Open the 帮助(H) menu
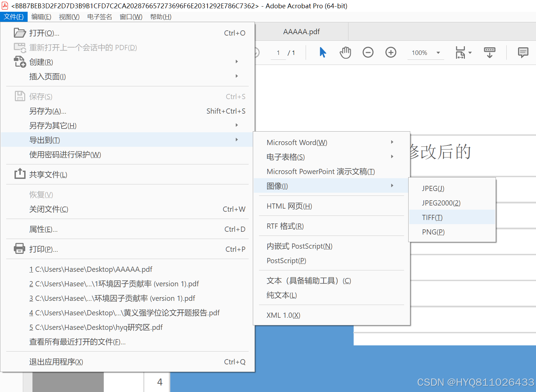The image size is (536, 392). (161, 17)
